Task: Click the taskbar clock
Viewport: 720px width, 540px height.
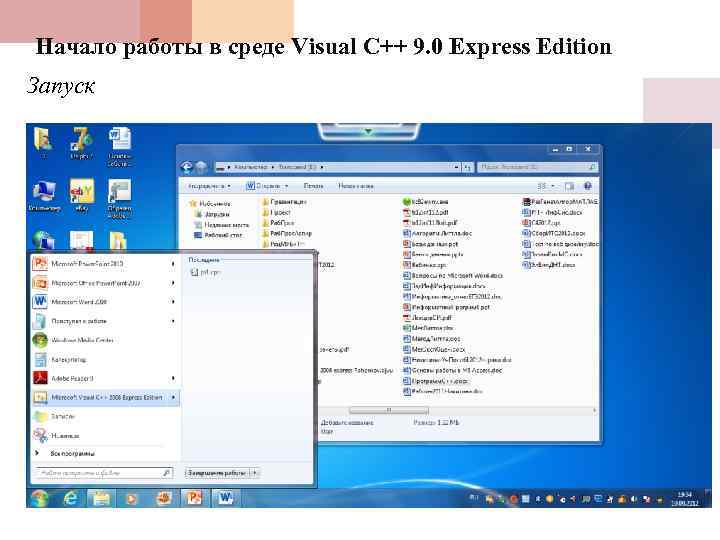Action: pyautogui.click(x=685, y=499)
